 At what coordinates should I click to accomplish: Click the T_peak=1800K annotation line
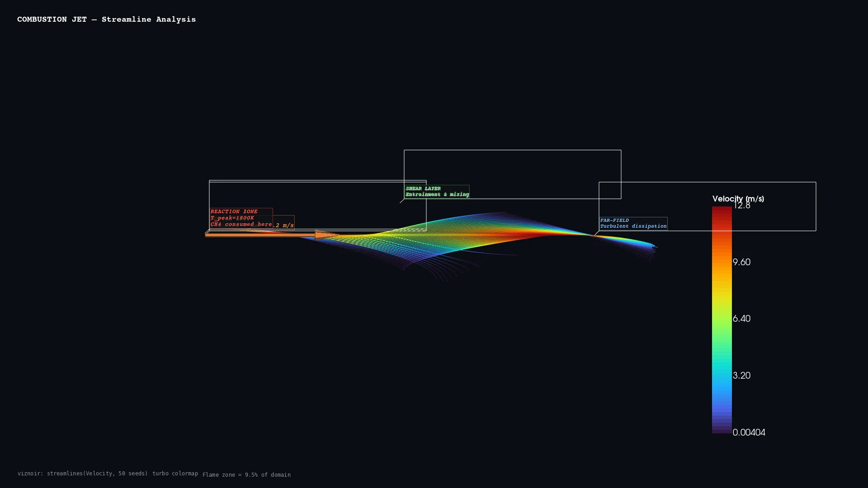232,218
